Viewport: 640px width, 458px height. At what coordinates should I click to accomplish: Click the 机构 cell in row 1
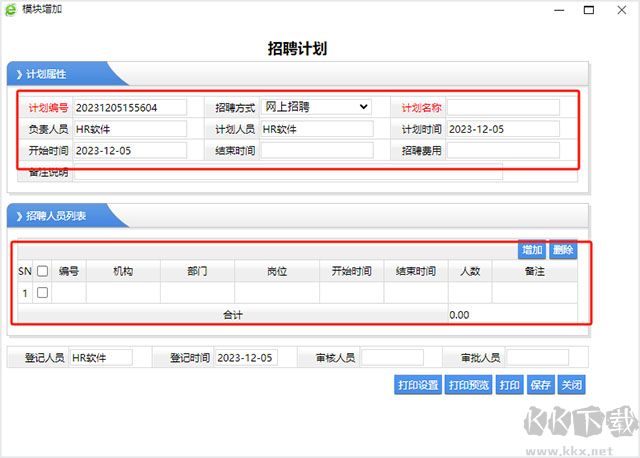[x=123, y=293]
